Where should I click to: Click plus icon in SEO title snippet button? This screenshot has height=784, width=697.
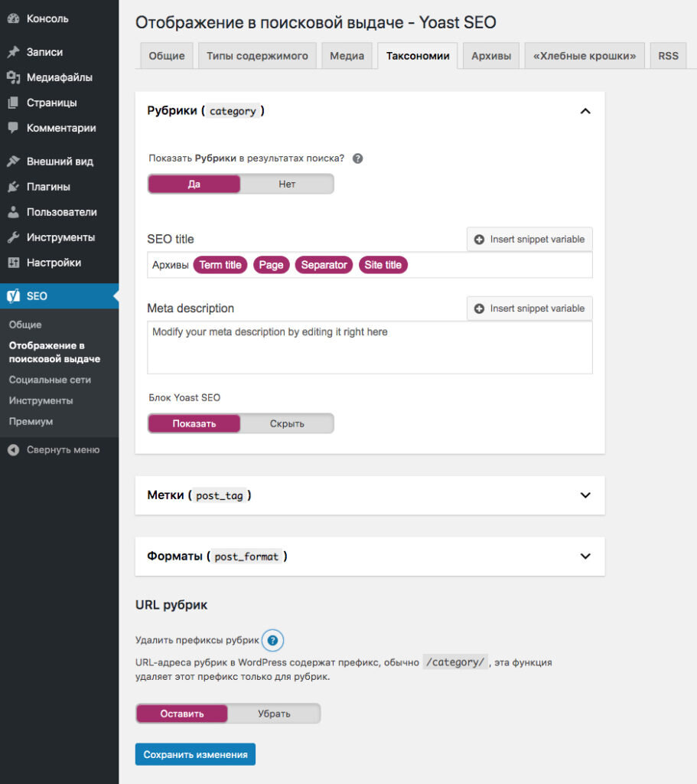point(479,240)
